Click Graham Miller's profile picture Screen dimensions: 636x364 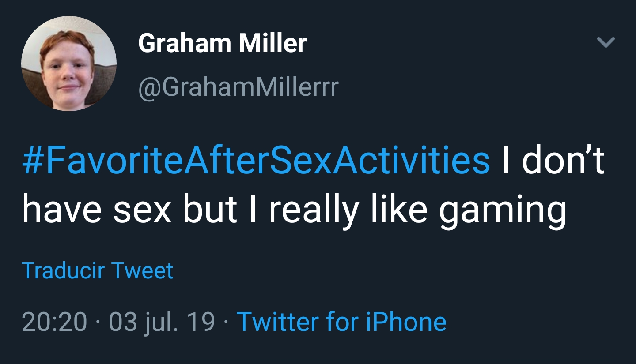[x=69, y=63]
